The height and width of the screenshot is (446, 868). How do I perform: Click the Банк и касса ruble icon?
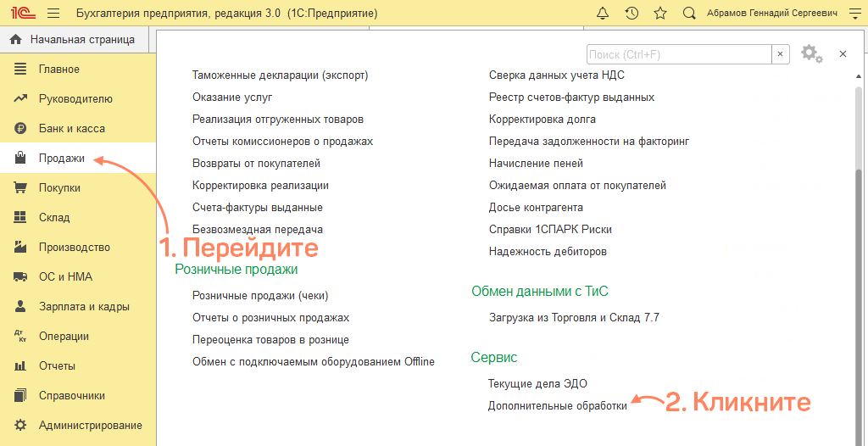[x=20, y=129]
